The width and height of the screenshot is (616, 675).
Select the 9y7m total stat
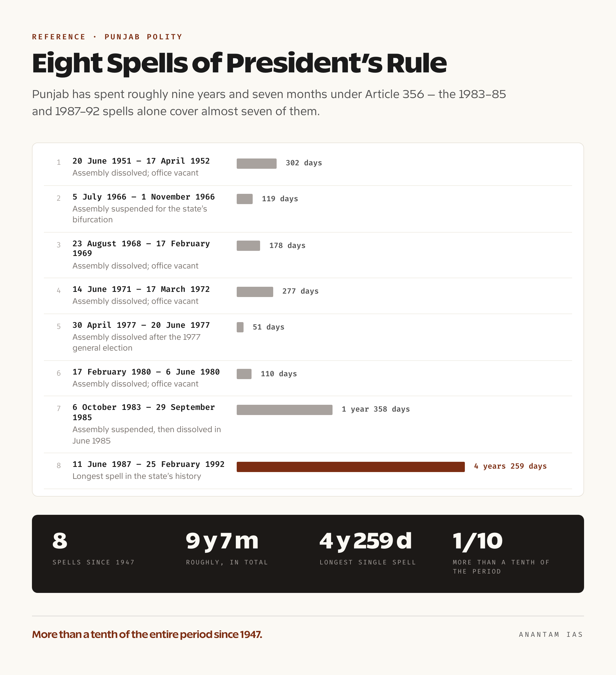(x=222, y=541)
